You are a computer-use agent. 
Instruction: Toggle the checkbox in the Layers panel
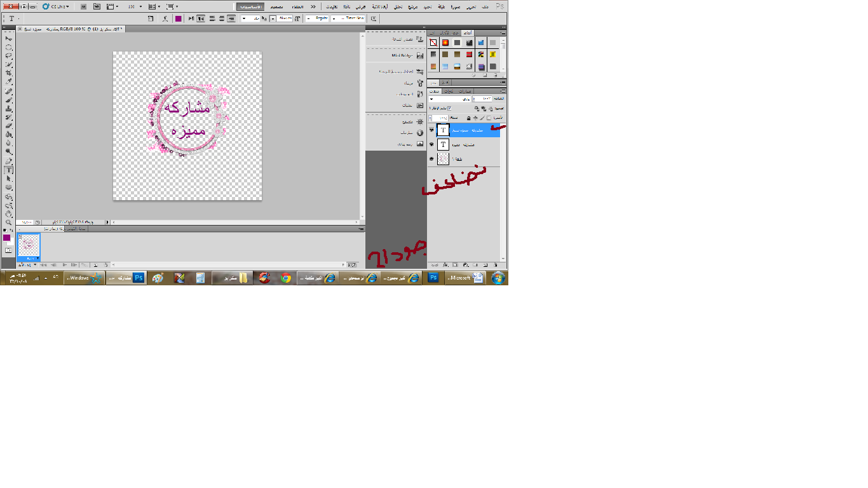449,108
